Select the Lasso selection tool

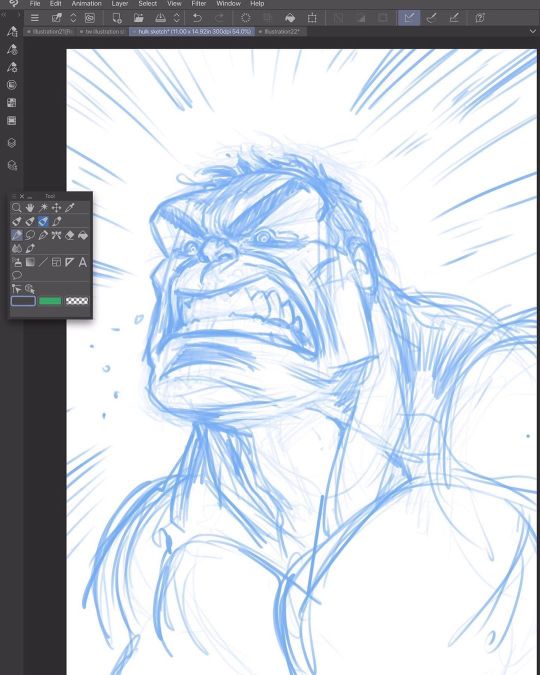click(30, 235)
